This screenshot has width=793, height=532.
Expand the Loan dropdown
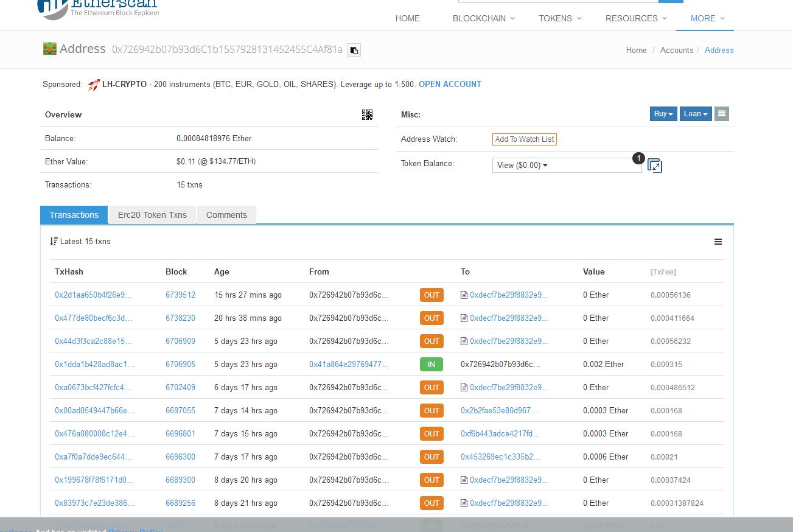[x=696, y=114]
